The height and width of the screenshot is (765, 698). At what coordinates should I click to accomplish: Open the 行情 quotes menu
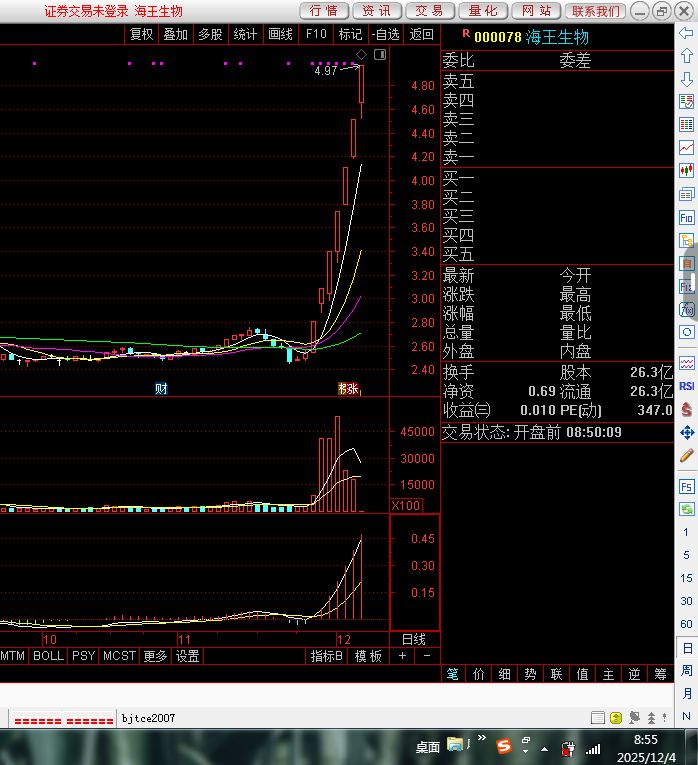pos(323,11)
